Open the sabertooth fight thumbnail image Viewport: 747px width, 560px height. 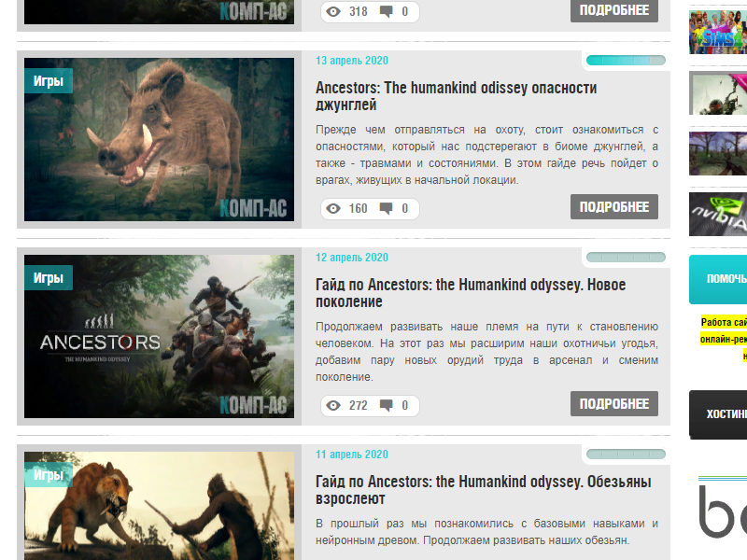point(159,506)
